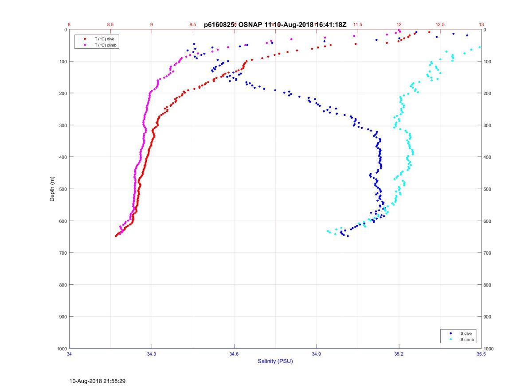
Task: Click the magenta marker for T climb legend
Action: tap(85, 45)
